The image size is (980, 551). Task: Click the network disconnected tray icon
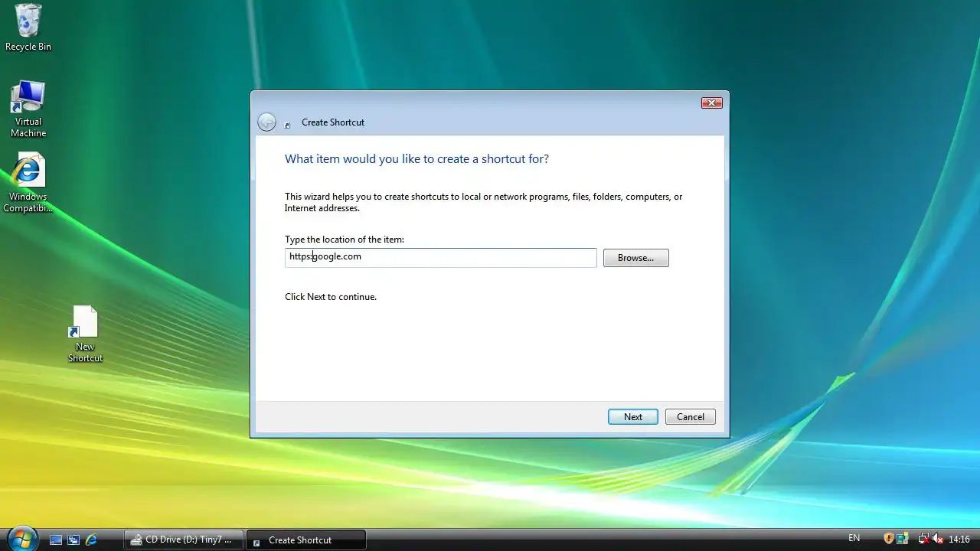coord(923,539)
